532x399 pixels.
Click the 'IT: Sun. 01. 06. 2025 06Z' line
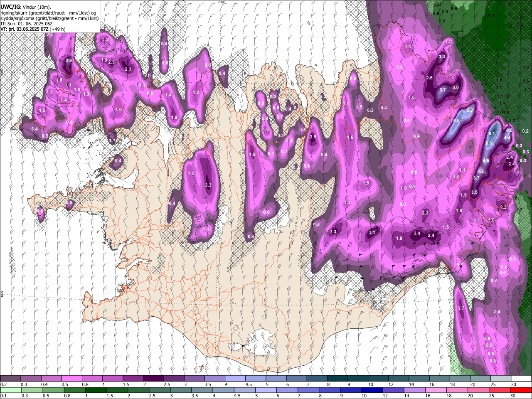[27, 24]
